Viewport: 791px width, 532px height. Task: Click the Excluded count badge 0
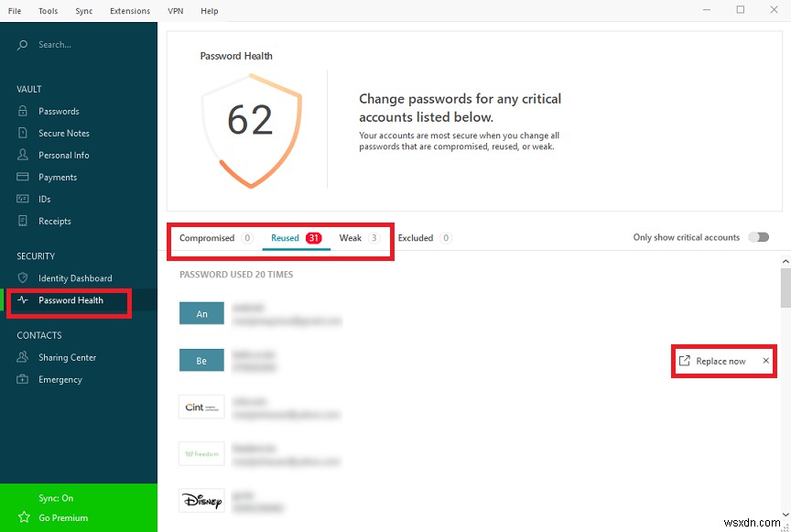click(446, 238)
